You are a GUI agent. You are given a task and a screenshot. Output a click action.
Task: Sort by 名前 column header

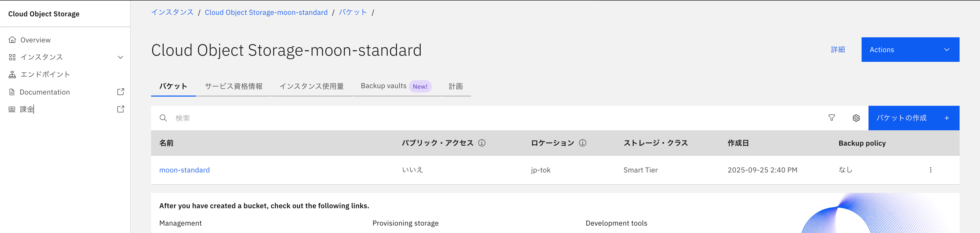point(166,143)
